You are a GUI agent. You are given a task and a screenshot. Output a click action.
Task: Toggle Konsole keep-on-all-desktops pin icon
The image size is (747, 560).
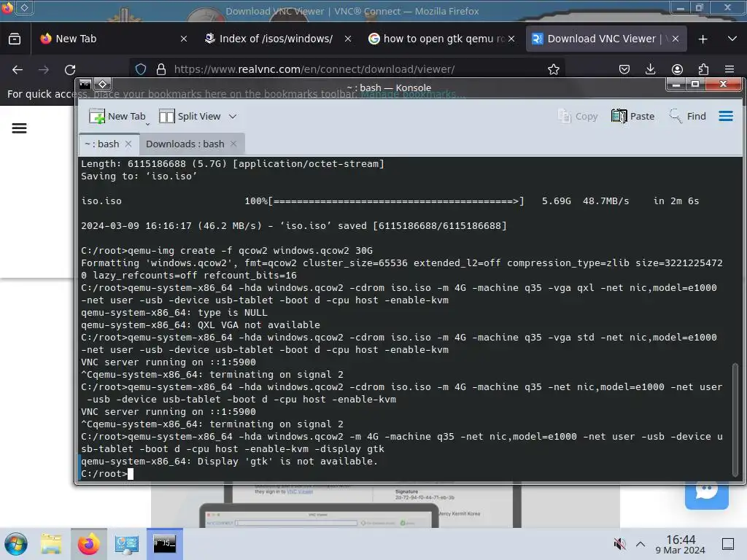click(x=102, y=85)
